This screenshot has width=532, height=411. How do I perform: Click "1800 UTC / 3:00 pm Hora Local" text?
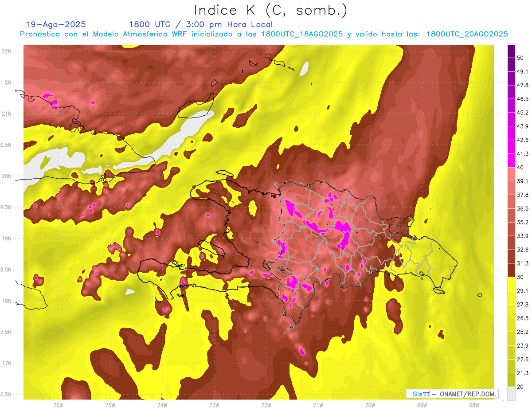tap(201, 24)
